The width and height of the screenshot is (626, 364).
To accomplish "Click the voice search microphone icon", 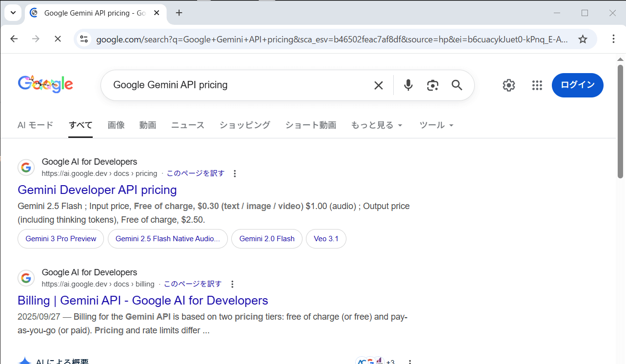I will [408, 85].
